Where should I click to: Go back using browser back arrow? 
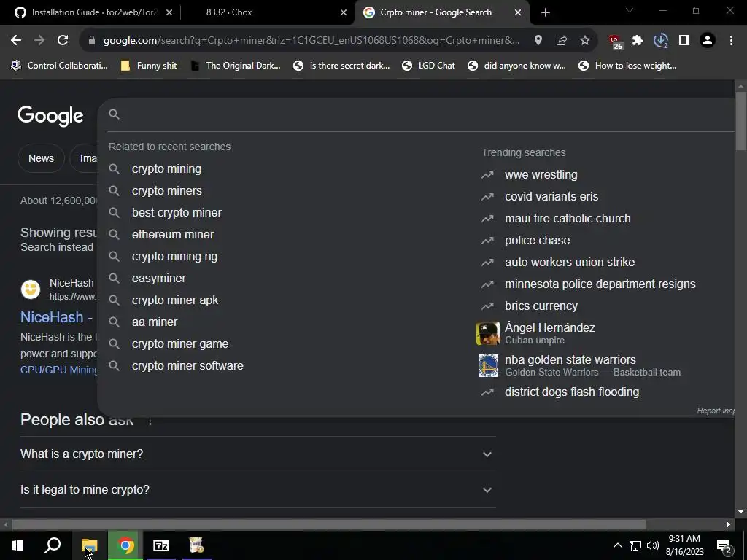pos(16,41)
